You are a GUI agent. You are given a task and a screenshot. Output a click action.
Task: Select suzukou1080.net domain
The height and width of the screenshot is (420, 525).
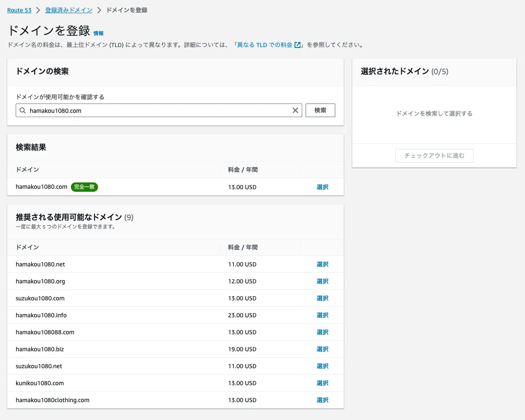tap(322, 366)
